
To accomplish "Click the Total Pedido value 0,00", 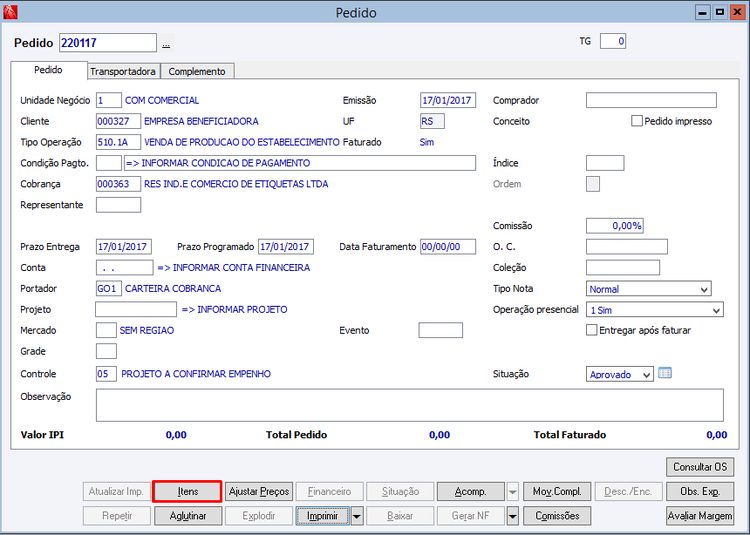I will 439,435.
